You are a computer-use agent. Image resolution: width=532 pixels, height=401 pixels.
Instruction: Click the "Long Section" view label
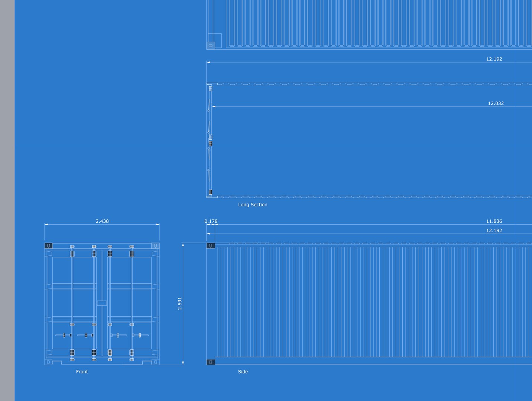point(253,205)
